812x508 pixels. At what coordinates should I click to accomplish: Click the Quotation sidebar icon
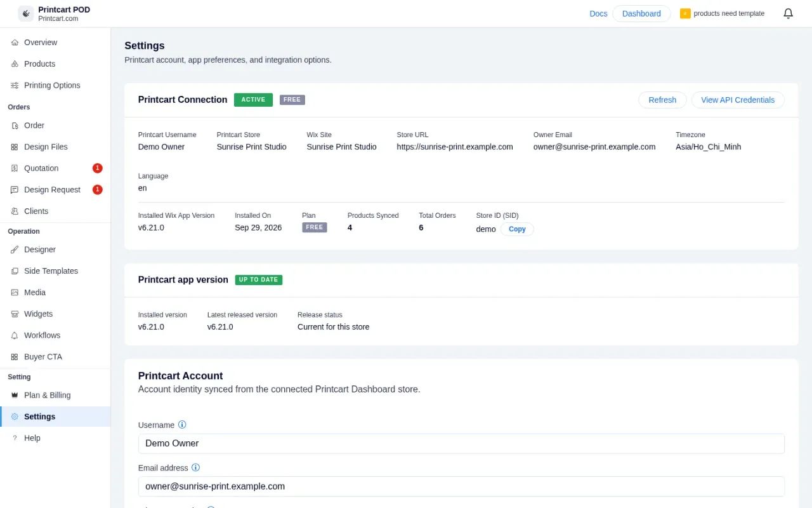pos(15,168)
